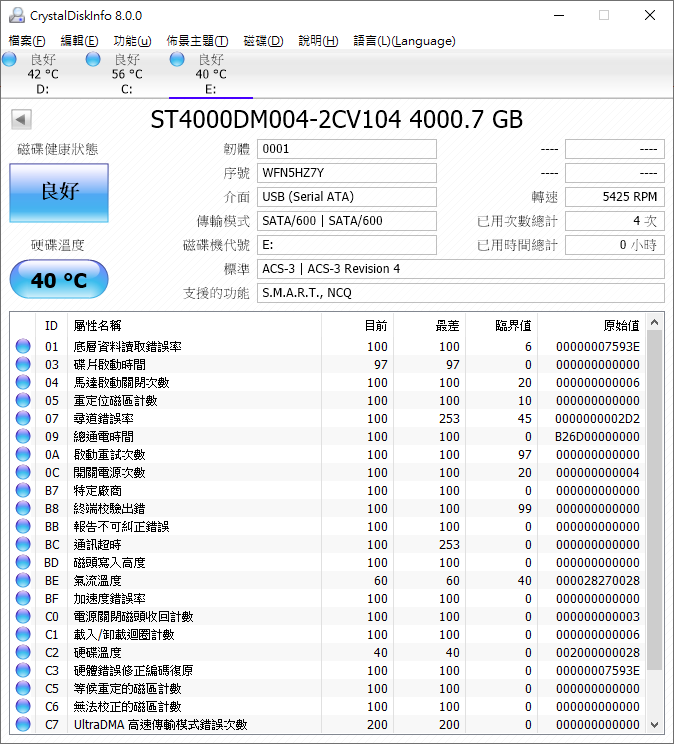Select drive E: tab at 40 °C
The width and height of the screenshot is (674, 744).
(x=211, y=74)
